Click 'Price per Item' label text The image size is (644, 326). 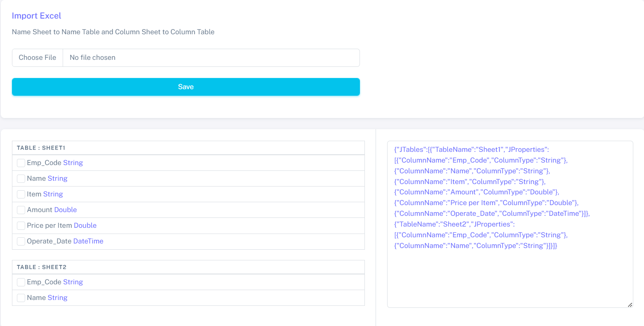(x=49, y=225)
